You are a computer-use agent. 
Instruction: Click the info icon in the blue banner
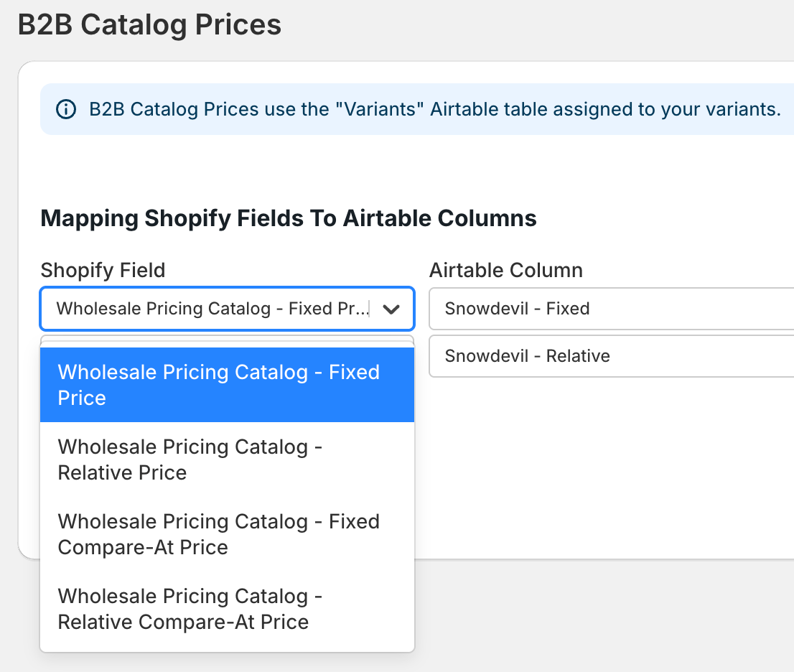[x=66, y=110]
